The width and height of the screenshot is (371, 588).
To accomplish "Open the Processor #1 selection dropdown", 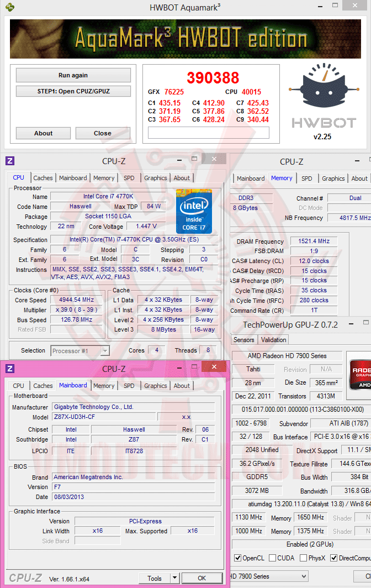I will pyautogui.click(x=80, y=350).
